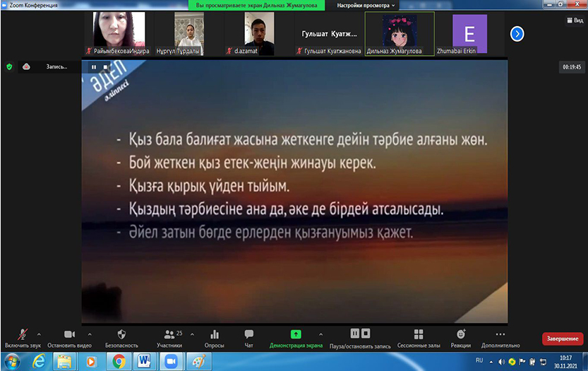Open the Опросы polls icon
Viewport: 588px width, 371px height.
[214, 334]
